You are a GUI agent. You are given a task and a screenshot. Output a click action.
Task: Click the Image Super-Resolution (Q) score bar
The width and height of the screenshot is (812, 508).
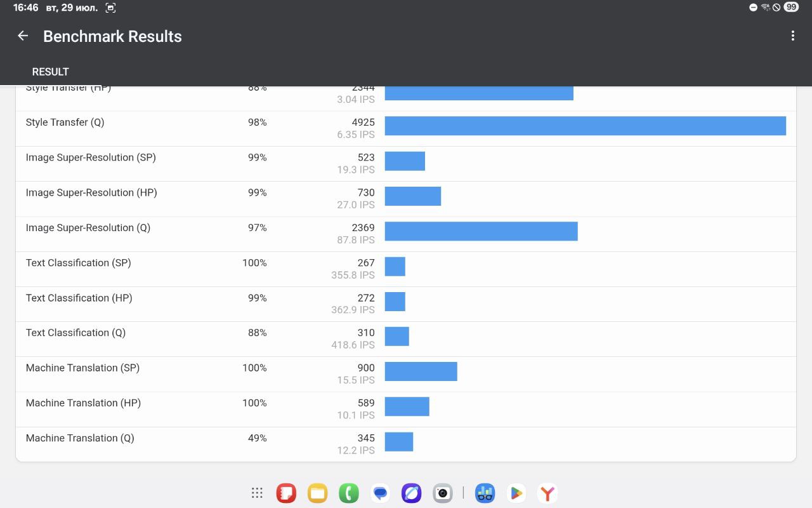[481, 231]
